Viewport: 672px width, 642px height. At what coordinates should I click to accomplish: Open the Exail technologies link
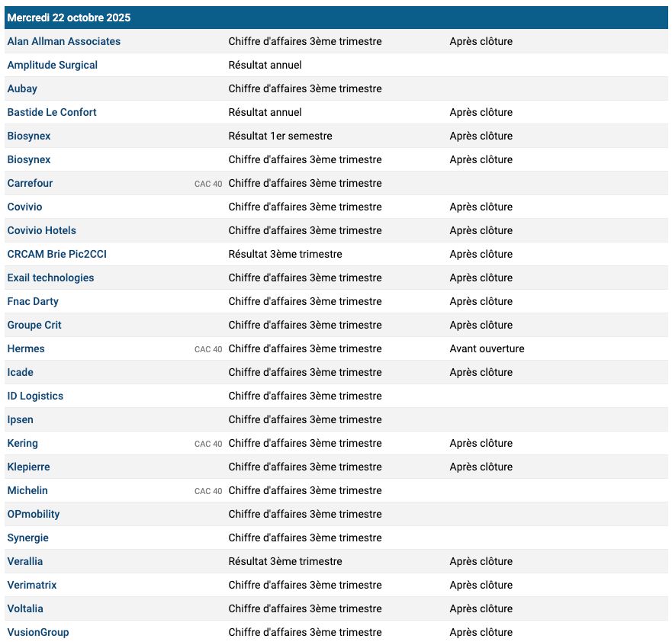(x=50, y=278)
